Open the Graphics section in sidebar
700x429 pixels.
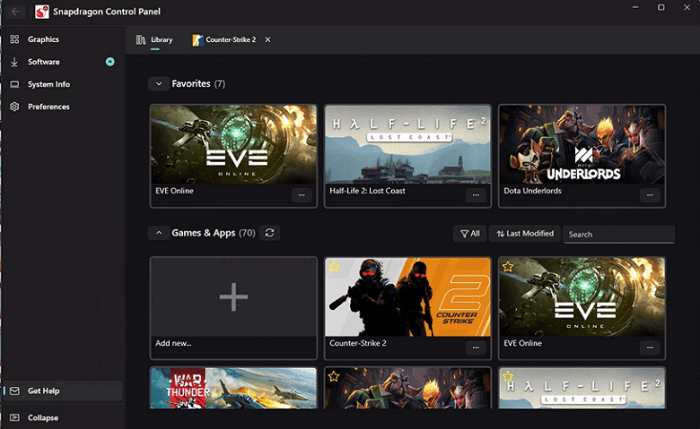click(43, 39)
